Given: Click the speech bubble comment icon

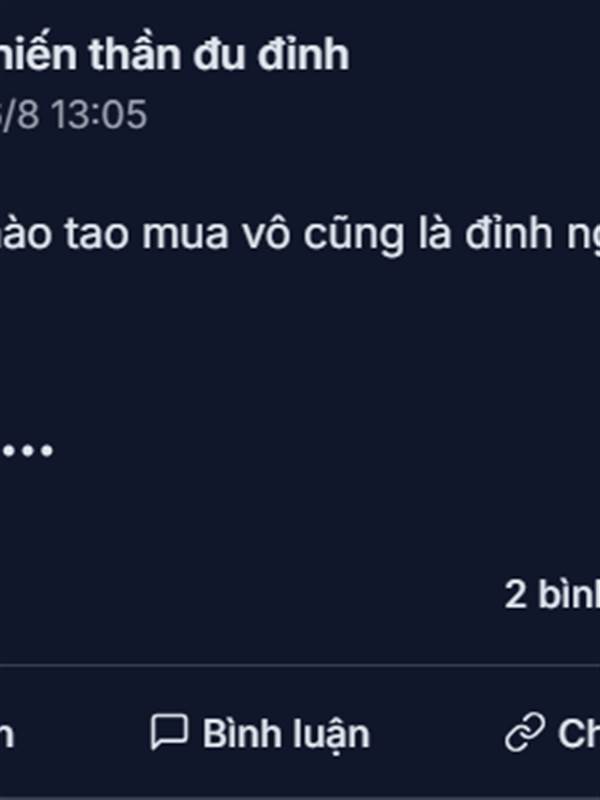Looking at the screenshot, I should [x=169, y=732].
